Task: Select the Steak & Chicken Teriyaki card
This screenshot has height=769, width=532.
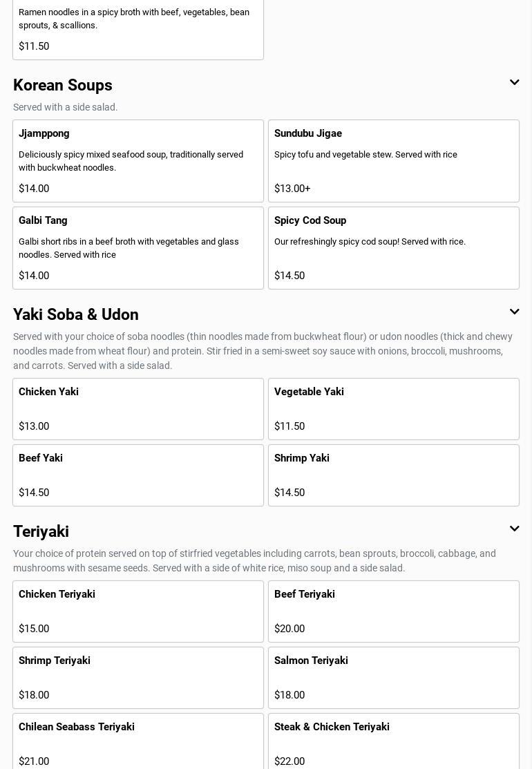Action: point(394,743)
